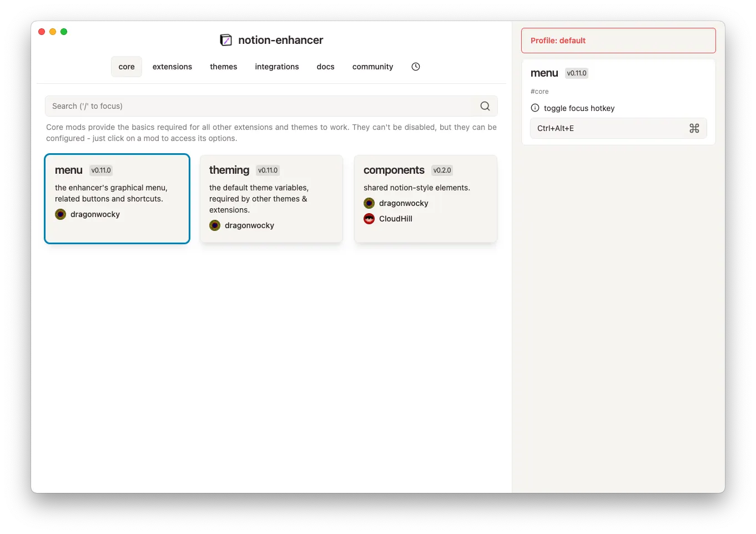Open the integrations tab
Image resolution: width=756 pixels, height=534 pixels.
tap(277, 67)
